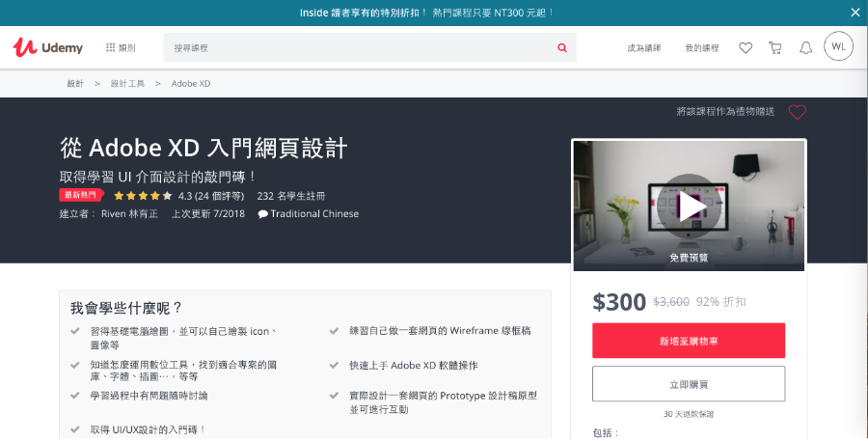868x441 pixels.
Task: Open the 成為講師 link
Action: (x=644, y=48)
